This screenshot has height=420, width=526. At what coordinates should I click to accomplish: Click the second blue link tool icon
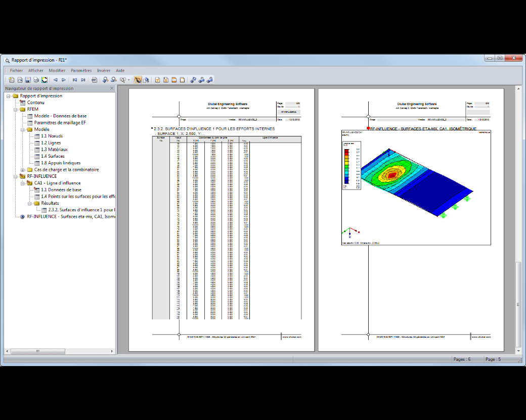(x=201, y=80)
